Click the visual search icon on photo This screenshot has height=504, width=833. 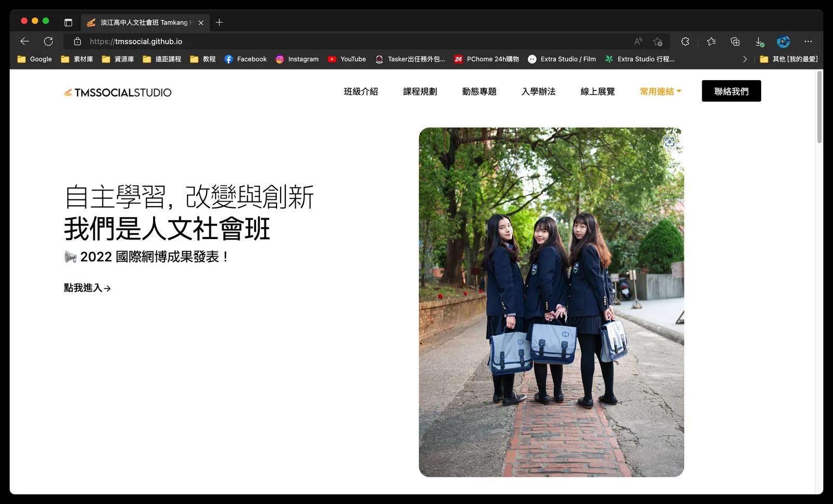pyautogui.click(x=670, y=142)
